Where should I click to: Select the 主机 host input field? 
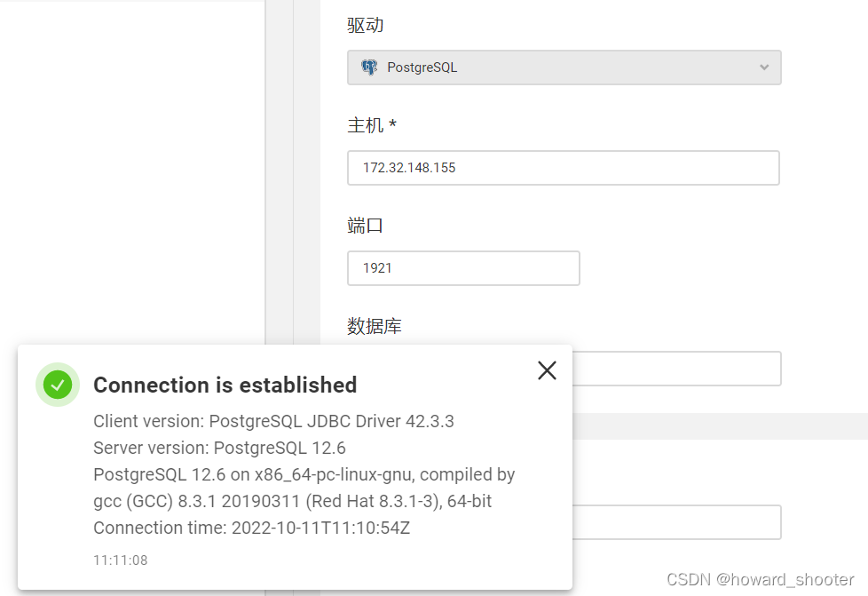[564, 168]
